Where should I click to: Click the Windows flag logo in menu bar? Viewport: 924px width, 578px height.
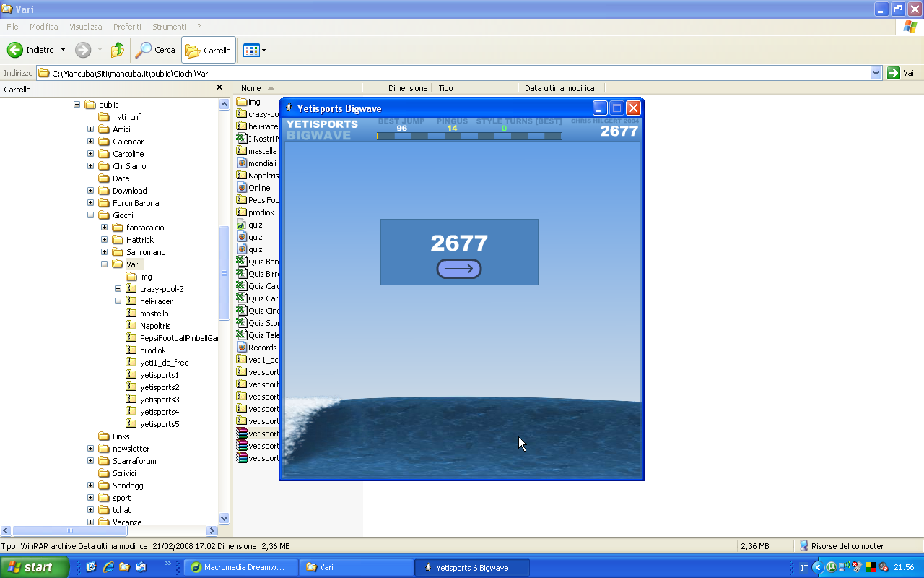click(x=910, y=27)
